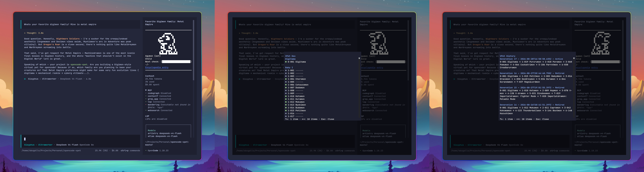The height and width of the screenshot is (172, 644).
Task: Click the 'VPet History' dialog title
Action: pos(507,56)
